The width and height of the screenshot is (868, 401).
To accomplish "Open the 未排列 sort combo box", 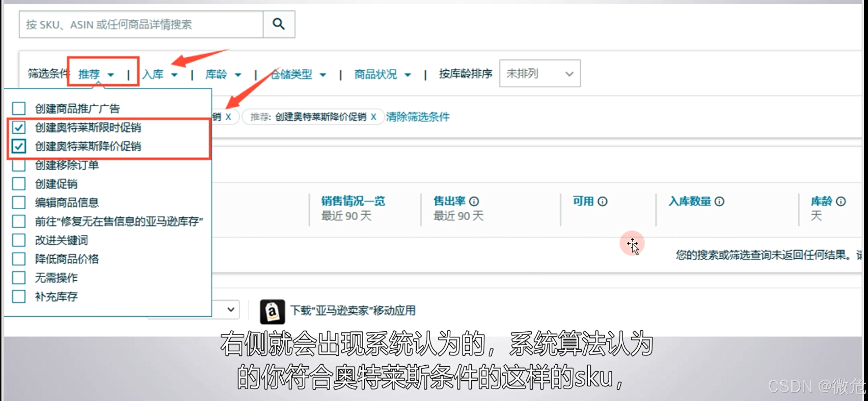I will 539,74.
